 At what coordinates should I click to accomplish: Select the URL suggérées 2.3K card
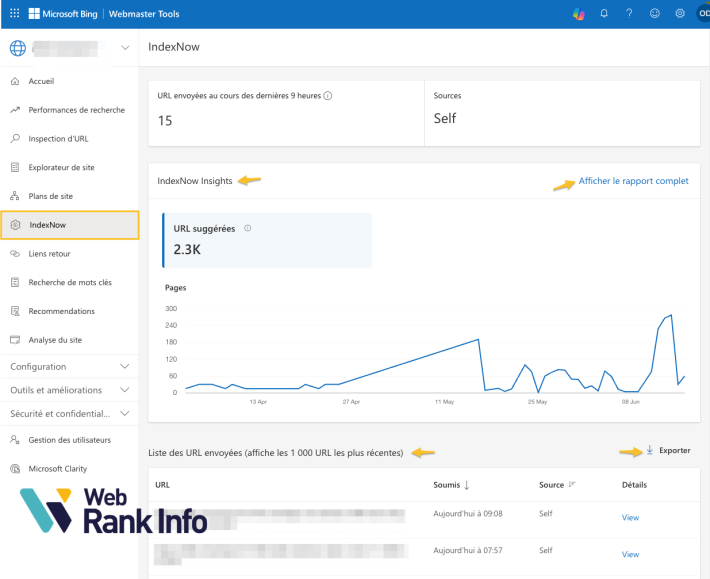tap(267, 240)
